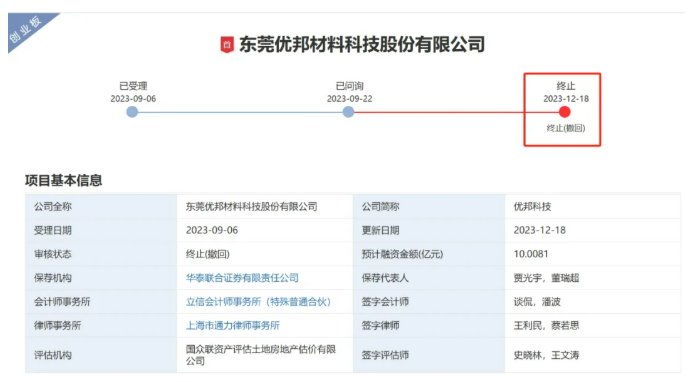Viewport: 691px width, 382px height.
Task: Click the 史晓林，王文涛 signing appraisers cell
Action: coord(546,355)
